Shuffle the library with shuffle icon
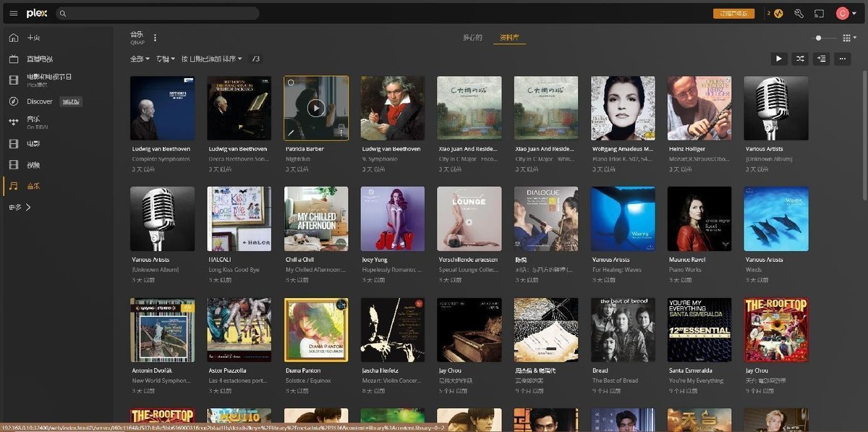Viewport: 868px width, 432px height. pyautogui.click(x=800, y=59)
